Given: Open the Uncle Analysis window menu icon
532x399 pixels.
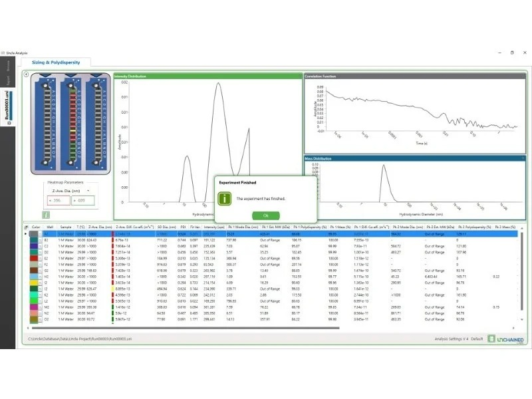Looking at the screenshot, I should coord(3,53).
